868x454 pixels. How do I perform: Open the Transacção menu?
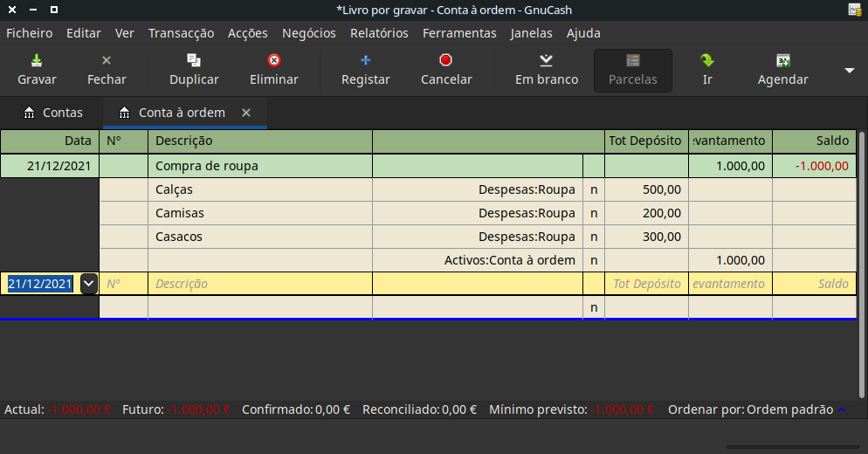click(181, 33)
